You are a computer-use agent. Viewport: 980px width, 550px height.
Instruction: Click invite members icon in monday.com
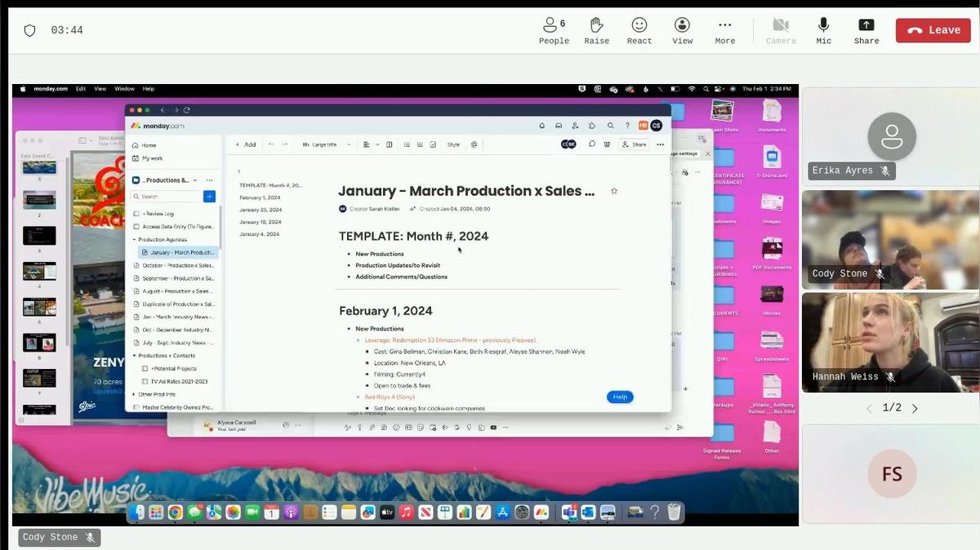(576, 126)
